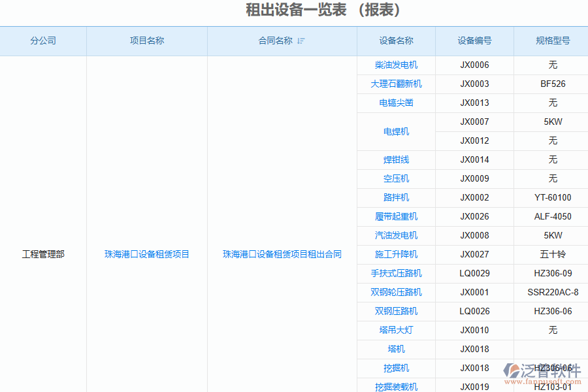Image resolution: width=588 pixels, height=392 pixels.
Task: Click the 分公司 column header
Action: (x=43, y=41)
